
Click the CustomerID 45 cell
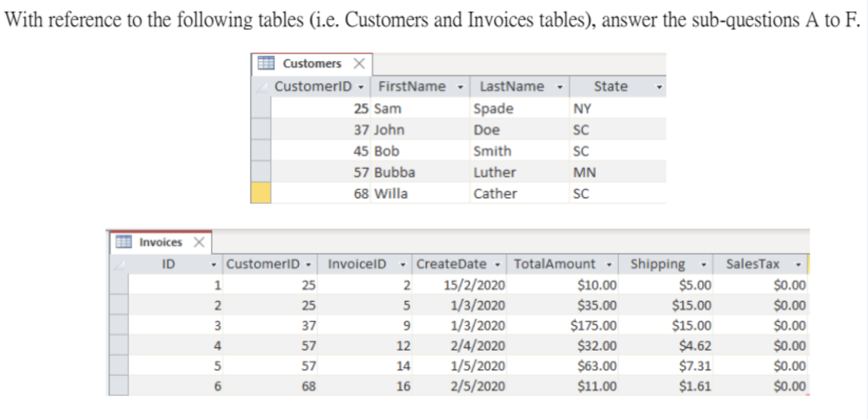click(320, 151)
